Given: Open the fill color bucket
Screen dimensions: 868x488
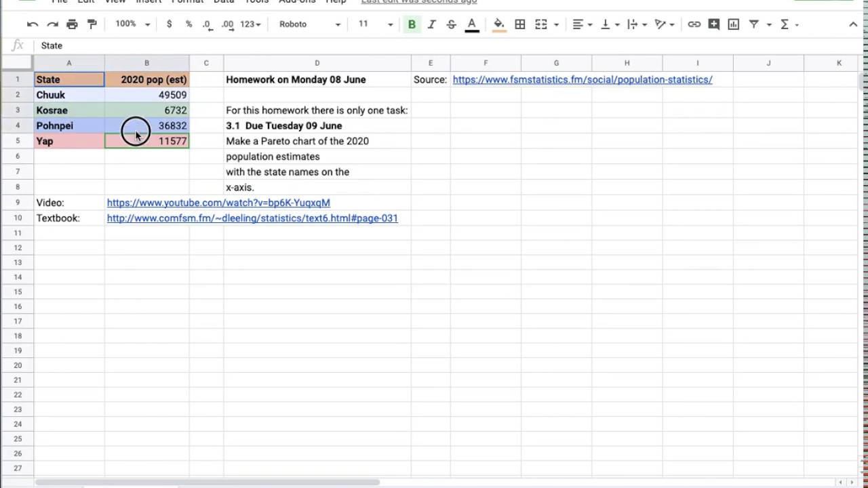Looking at the screenshot, I should tap(498, 24).
